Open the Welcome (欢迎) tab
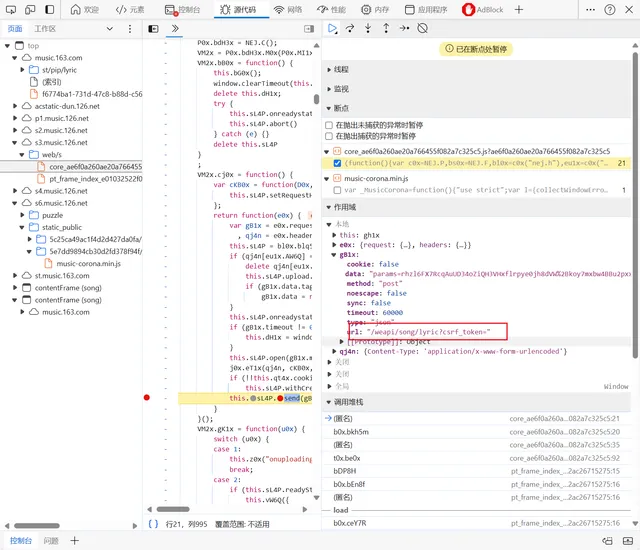The image size is (640, 550). coord(84,9)
